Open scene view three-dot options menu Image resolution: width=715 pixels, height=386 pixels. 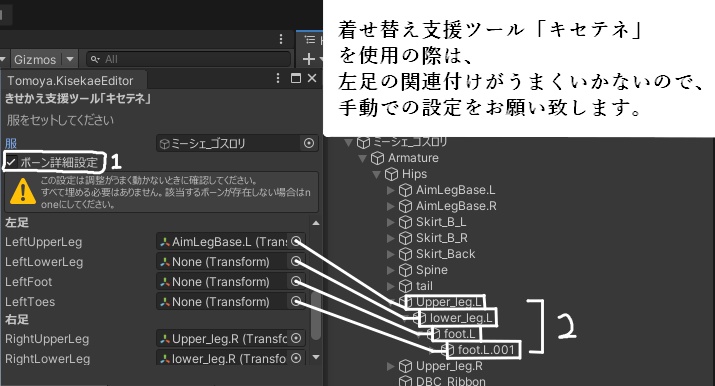(281, 39)
